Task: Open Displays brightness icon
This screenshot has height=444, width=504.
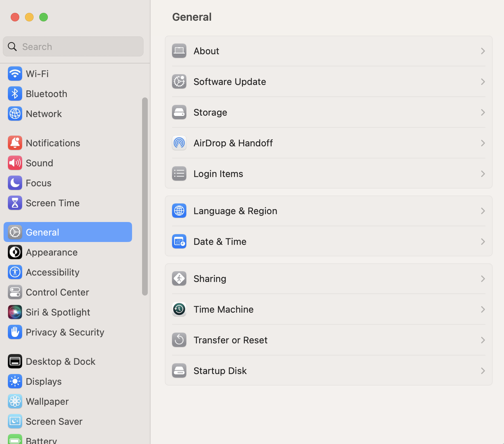Action: pyautogui.click(x=15, y=381)
